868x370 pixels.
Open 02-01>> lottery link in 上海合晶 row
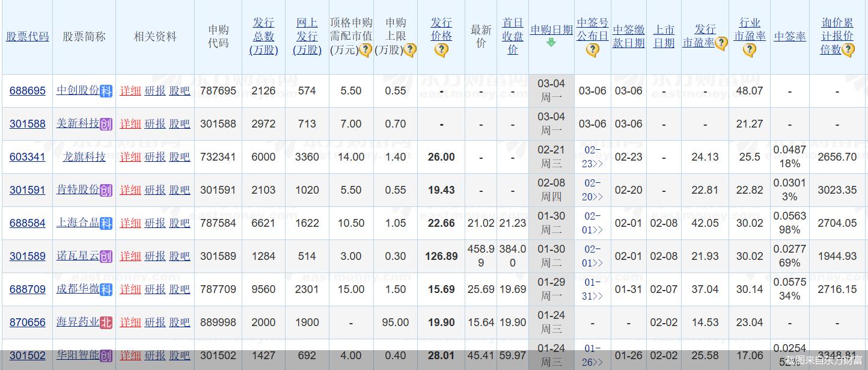point(593,223)
